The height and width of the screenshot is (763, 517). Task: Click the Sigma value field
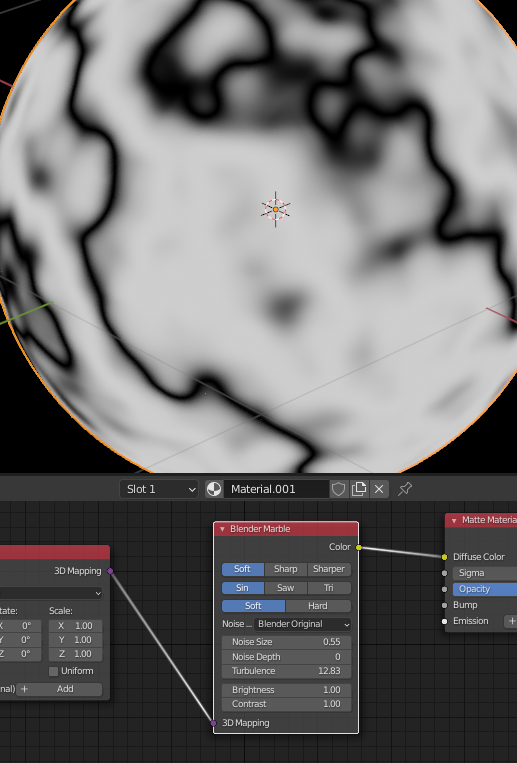pos(485,573)
